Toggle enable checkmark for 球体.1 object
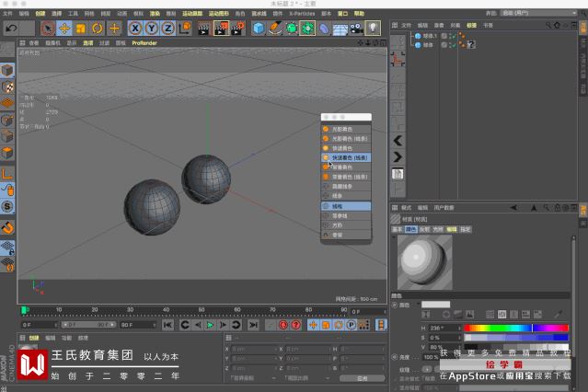This screenshot has height=392, width=588. (x=453, y=36)
